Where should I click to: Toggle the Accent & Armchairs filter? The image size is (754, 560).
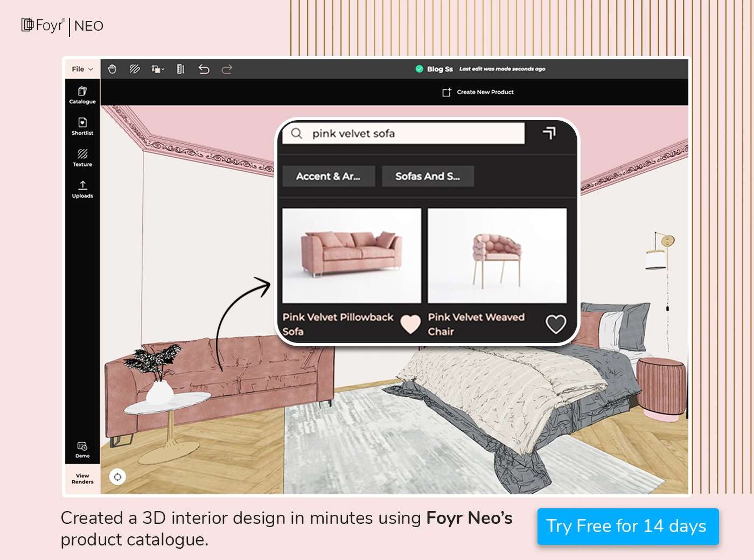pos(328,176)
